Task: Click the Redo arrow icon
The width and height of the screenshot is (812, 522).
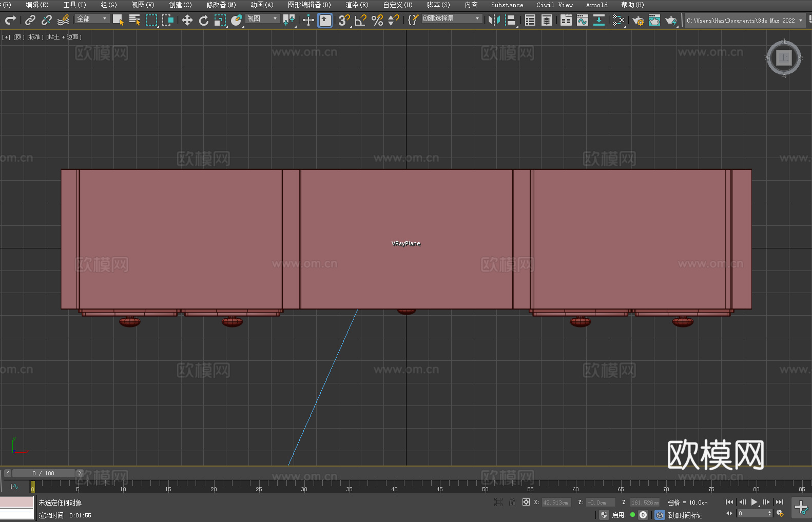Action: coord(10,20)
